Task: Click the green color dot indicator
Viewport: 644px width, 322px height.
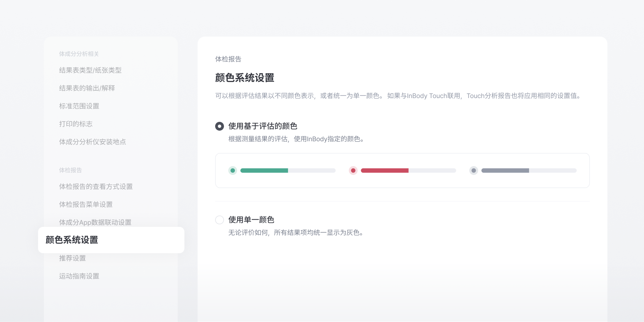Action: pyautogui.click(x=233, y=171)
